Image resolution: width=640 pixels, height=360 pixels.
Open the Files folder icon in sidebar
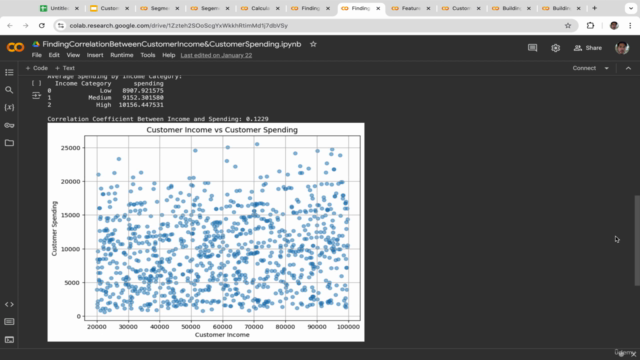[x=9, y=143]
